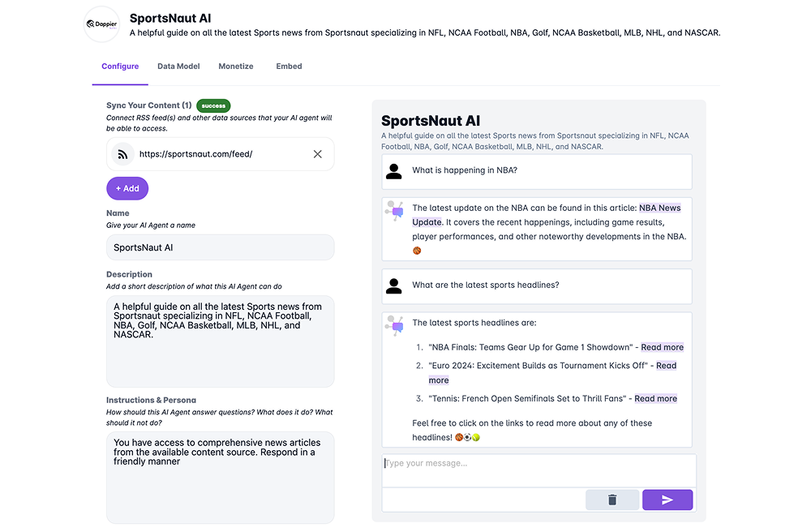Image resolution: width=798 pixels, height=532 pixels.
Task: Click the + Add button
Action: coord(127,188)
